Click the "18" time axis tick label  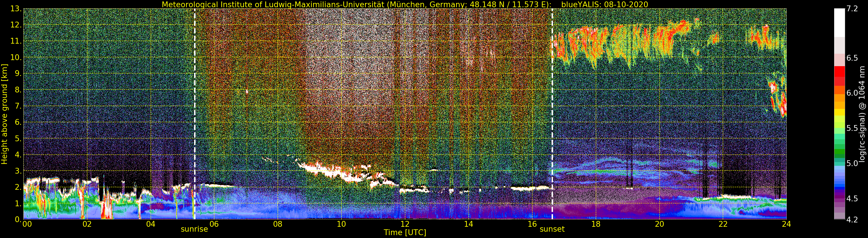pyautogui.click(x=596, y=224)
